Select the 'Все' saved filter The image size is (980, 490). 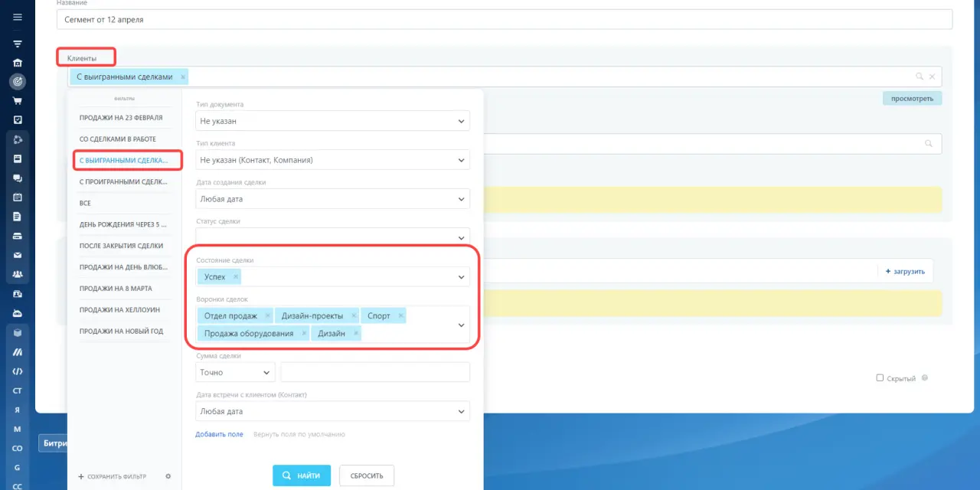(x=85, y=203)
